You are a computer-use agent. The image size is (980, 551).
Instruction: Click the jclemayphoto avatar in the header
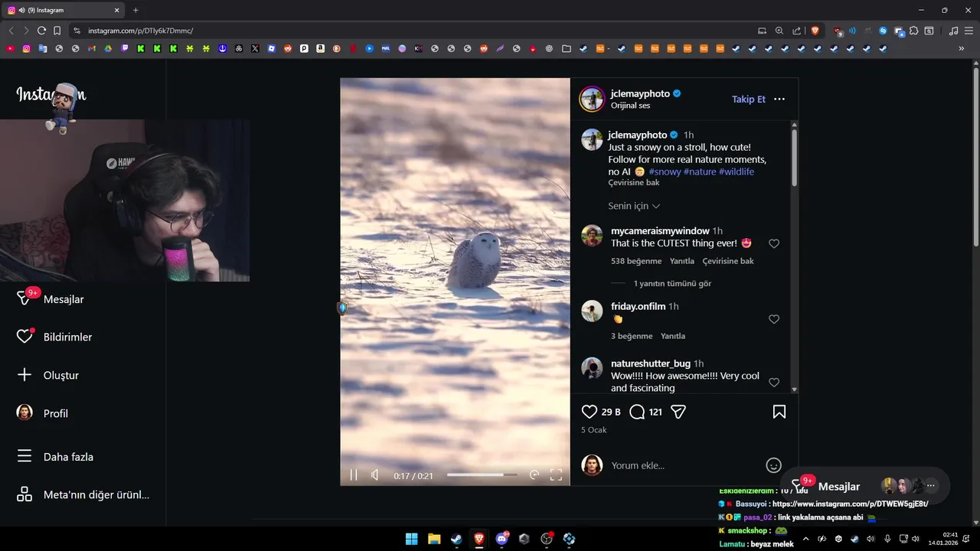tap(592, 99)
